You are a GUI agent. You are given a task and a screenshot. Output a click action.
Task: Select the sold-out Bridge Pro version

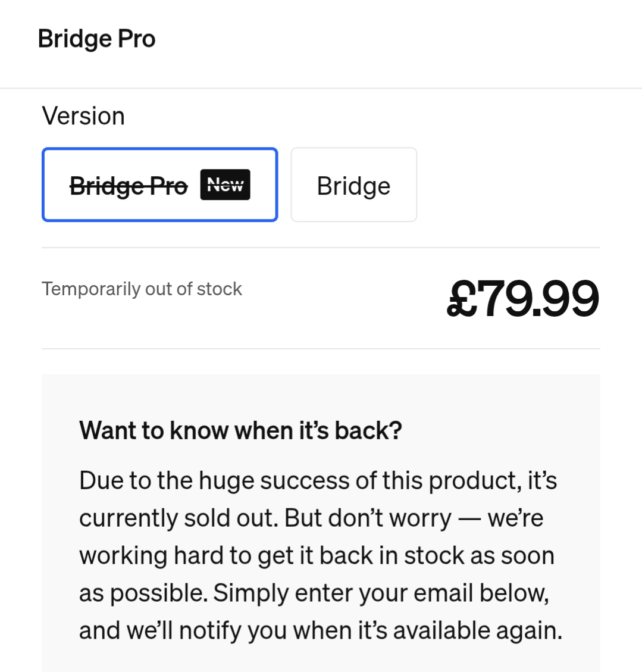(x=159, y=185)
